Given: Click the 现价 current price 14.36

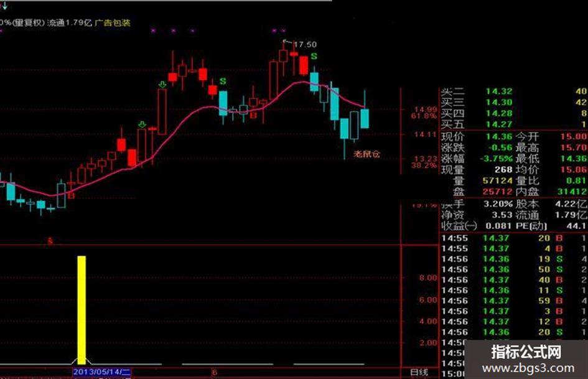Looking at the screenshot, I should [x=499, y=136].
